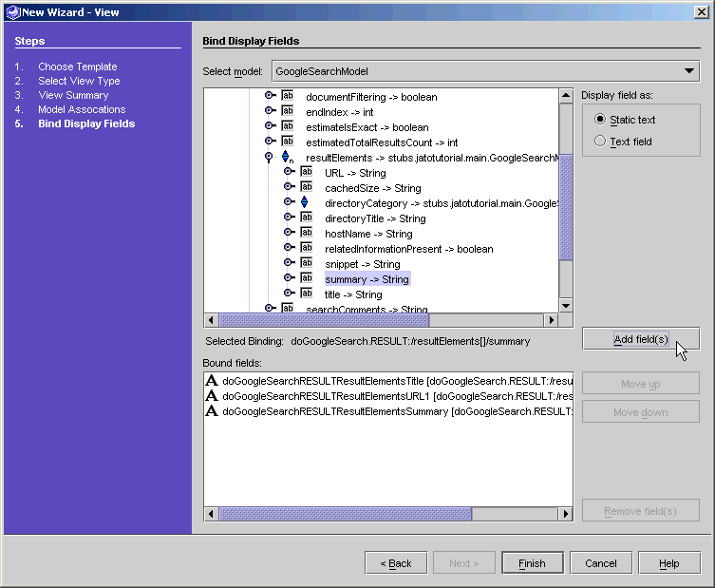
Task: Click Finish to complete the wizard
Action: pyautogui.click(x=532, y=563)
